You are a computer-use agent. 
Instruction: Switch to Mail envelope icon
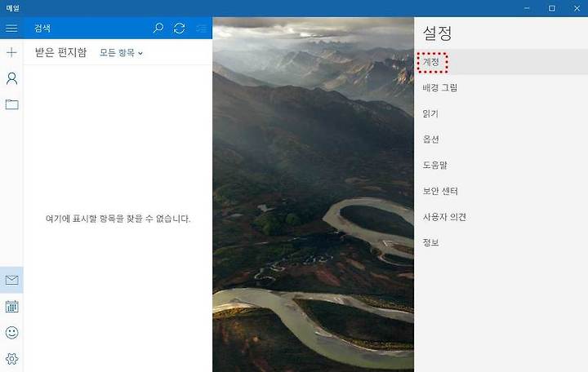point(11,280)
